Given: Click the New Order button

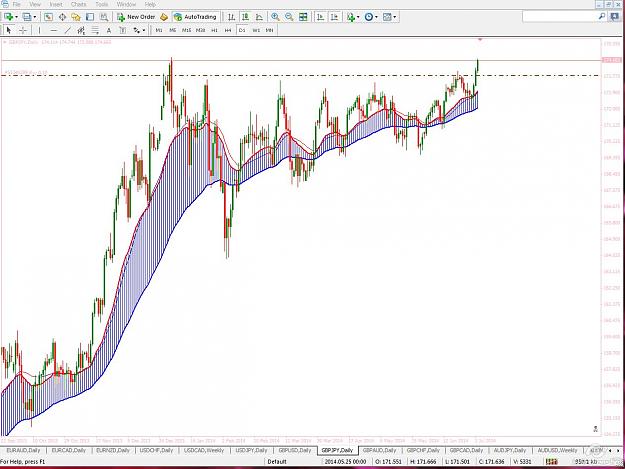Looking at the screenshot, I should click(136, 17).
